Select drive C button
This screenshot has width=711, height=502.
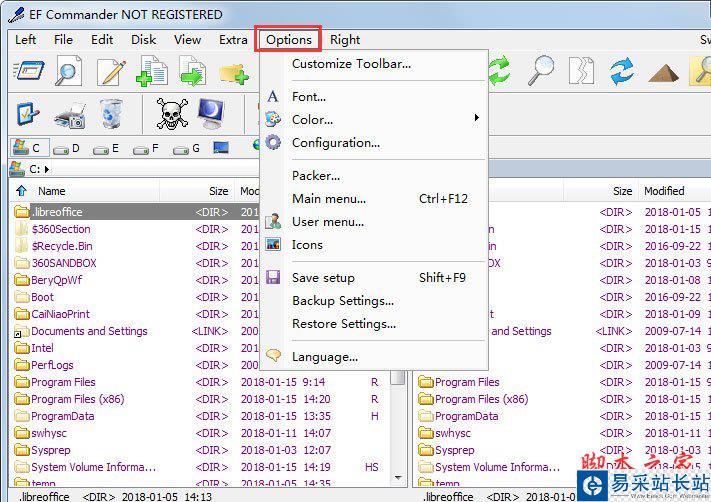[x=29, y=147]
